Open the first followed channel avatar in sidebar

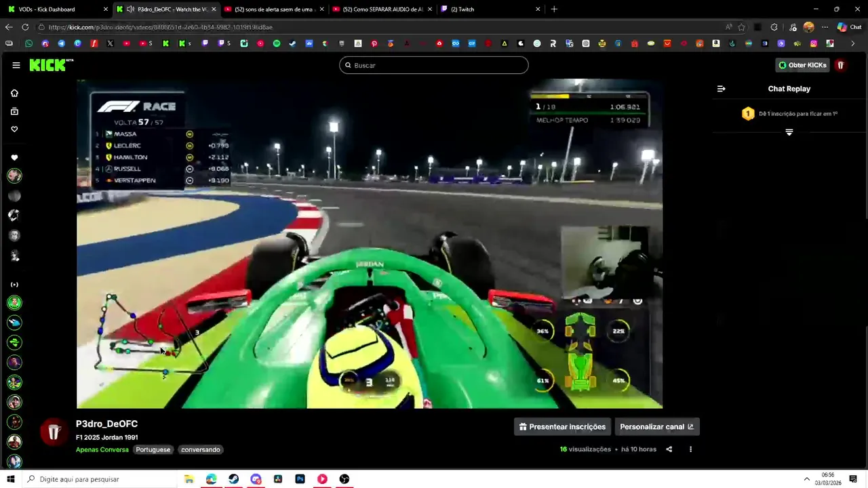coord(14,176)
